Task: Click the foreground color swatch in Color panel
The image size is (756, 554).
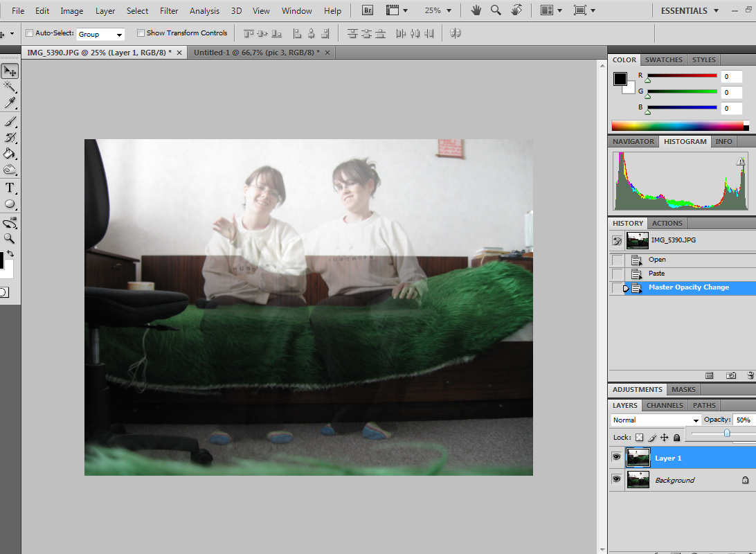Action: pos(620,79)
